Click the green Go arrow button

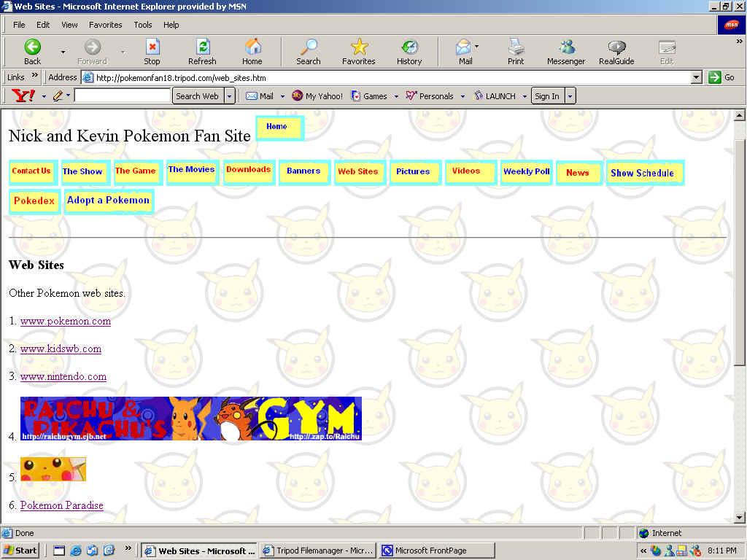pos(715,77)
